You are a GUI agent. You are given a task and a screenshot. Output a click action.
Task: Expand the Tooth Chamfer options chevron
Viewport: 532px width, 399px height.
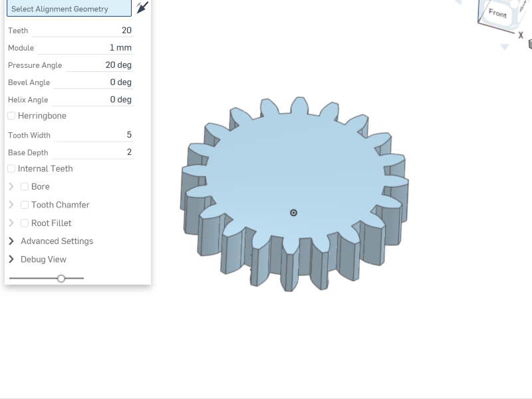[x=11, y=205]
